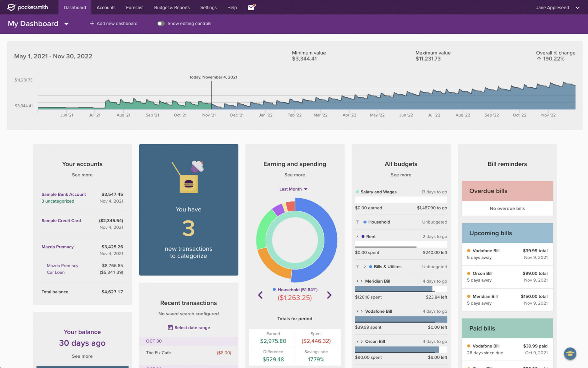588x368 pixels.
Task: Open the Forecast menu
Action: (x=135, y=8)
